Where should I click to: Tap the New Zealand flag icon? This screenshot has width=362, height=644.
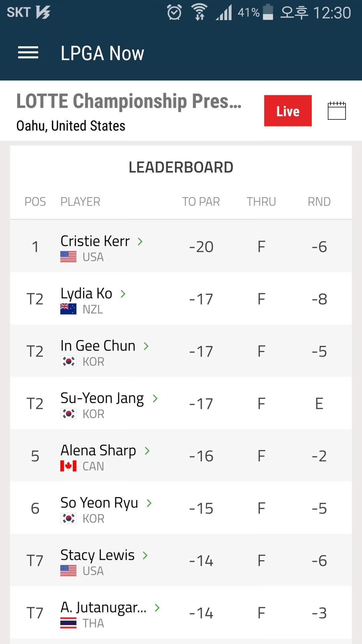coord(68,309)
